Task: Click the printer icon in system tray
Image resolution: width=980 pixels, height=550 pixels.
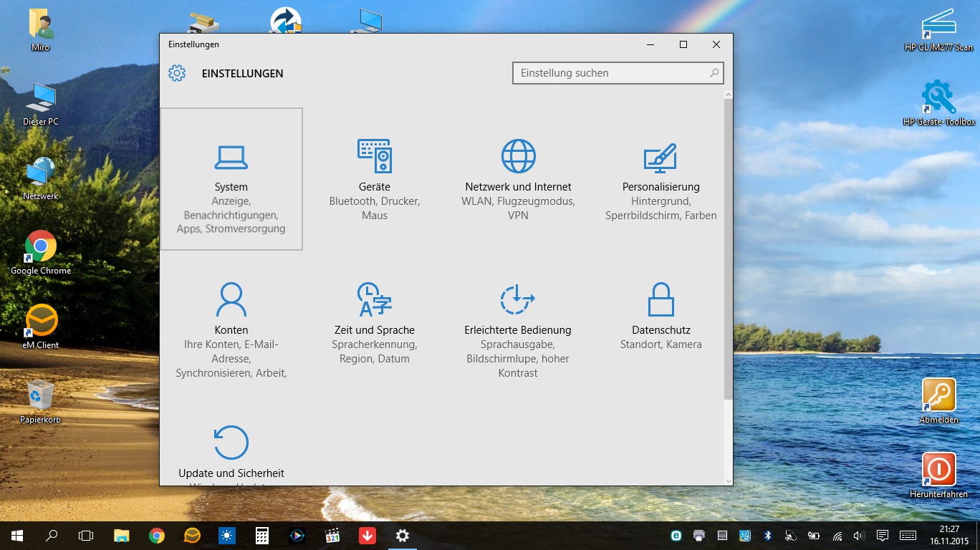Action: click(x=699, y=536)
